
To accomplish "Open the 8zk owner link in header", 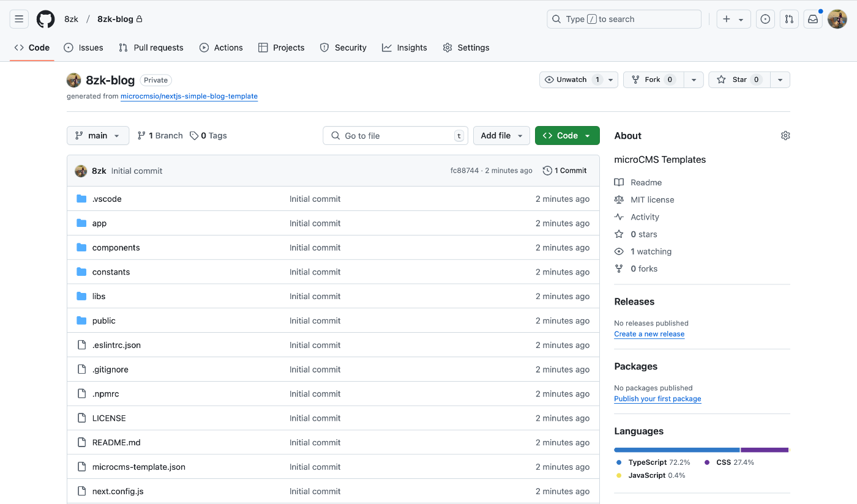I will (72, 19).
